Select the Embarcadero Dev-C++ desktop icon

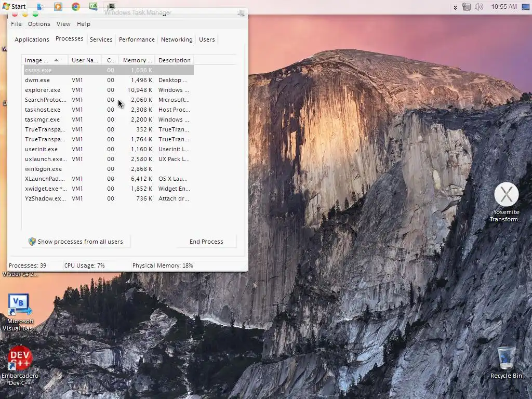coord(20,366)
